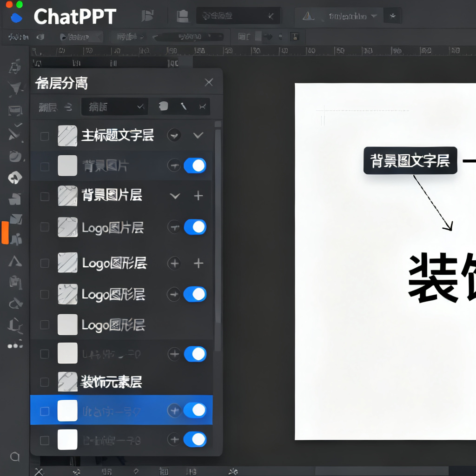Click the sort icon beside layer label
The width and height of the screenshot is (476, 476).
tap(68, 107)
